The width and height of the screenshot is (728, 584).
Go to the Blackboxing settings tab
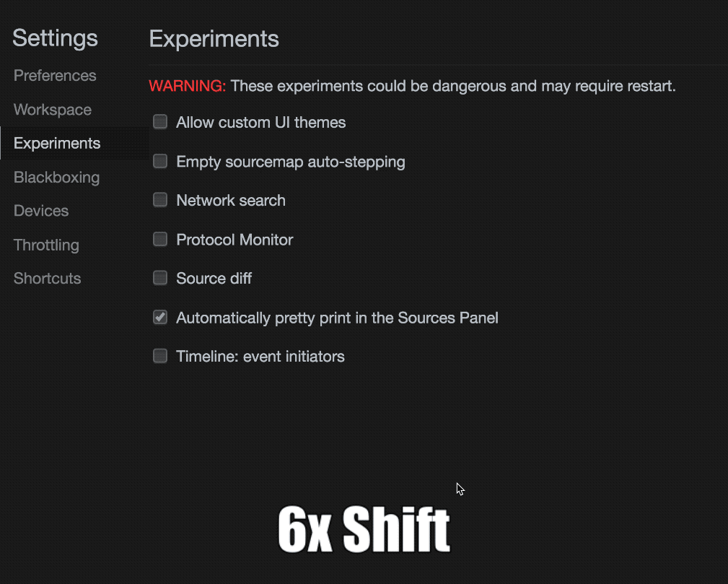(57, 178)
